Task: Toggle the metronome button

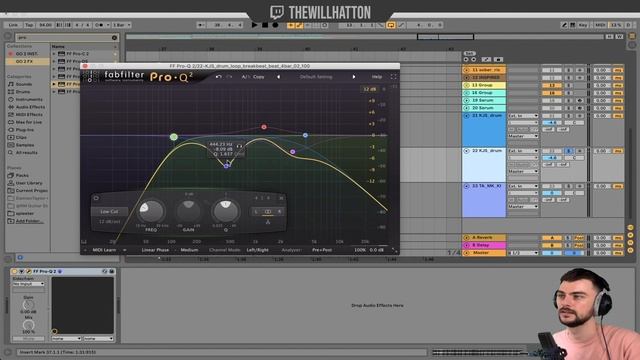Action: [100, 25]
